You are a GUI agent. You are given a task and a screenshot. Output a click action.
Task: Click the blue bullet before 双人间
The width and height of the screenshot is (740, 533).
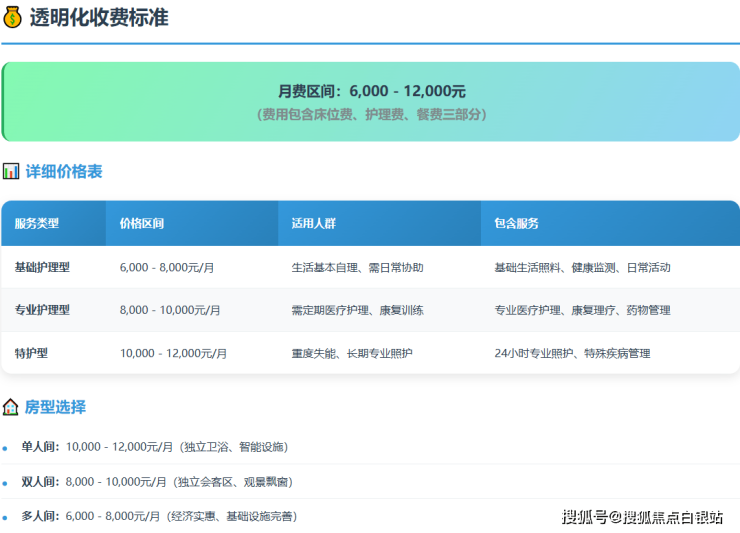[5, 483]
